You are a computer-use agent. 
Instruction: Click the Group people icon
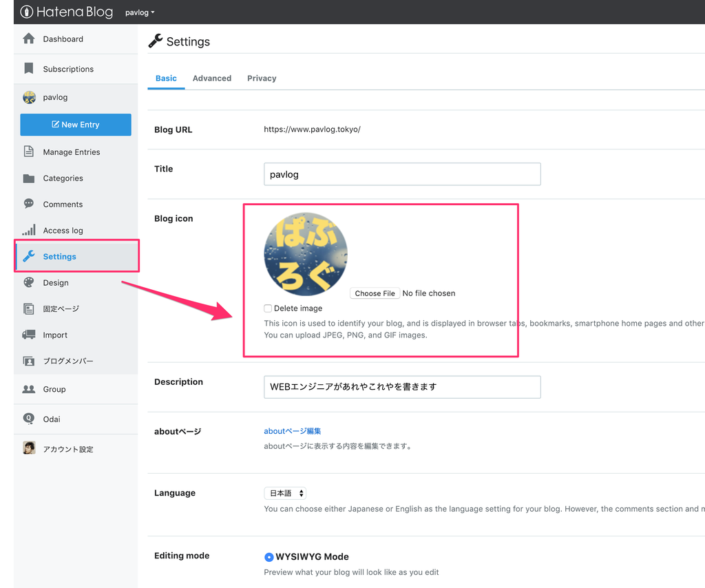(29, 389)
